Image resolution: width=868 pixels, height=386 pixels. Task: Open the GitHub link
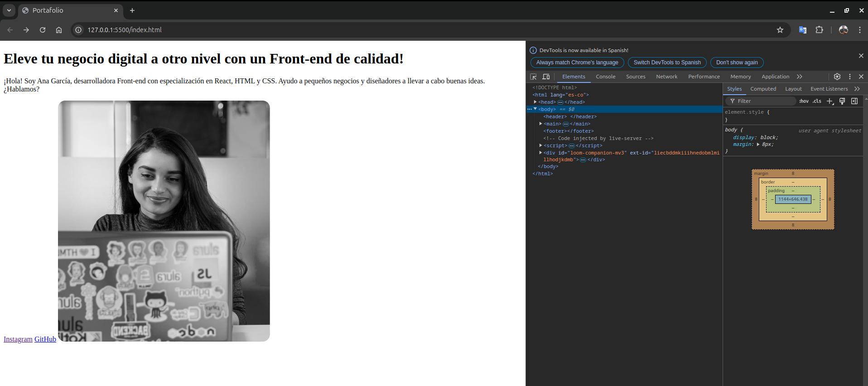click(x=45, y=339)
